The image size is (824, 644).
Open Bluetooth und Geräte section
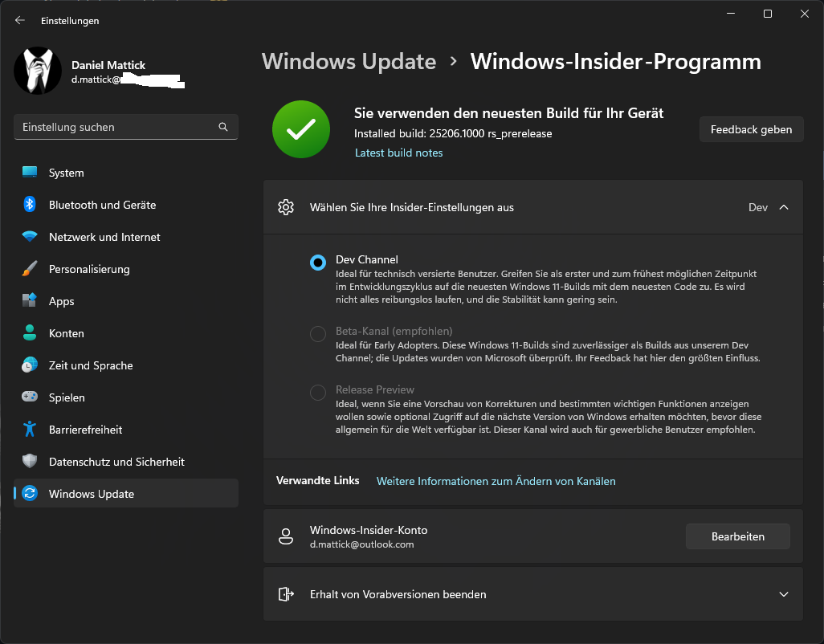(x=125, y=205)
